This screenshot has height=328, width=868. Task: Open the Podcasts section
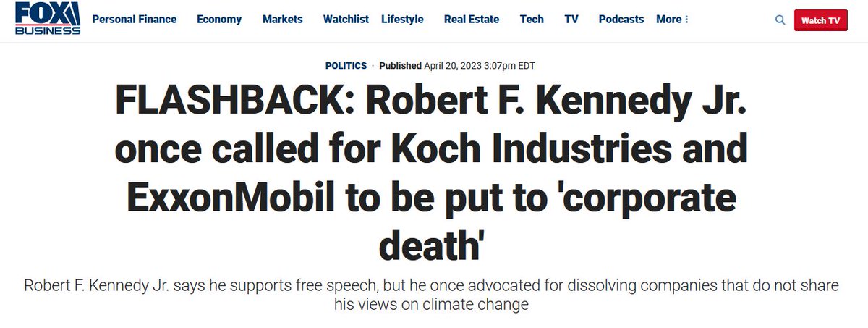621,20
